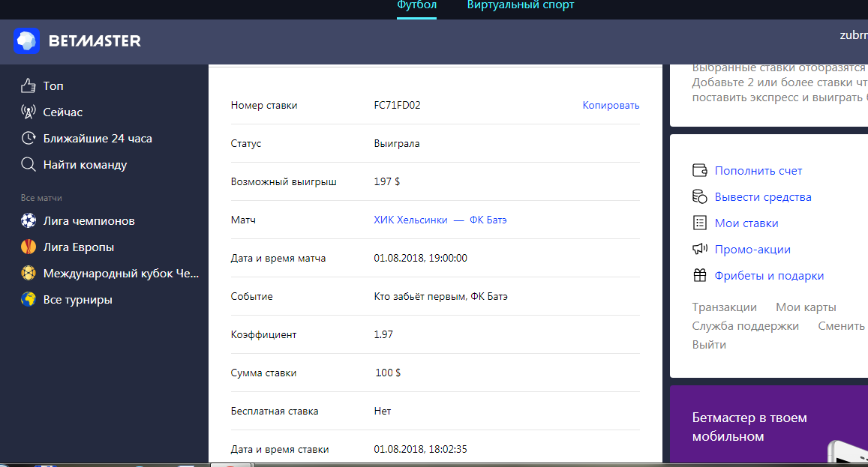Click the clock icon beside Ближайшие 24 часа
This screenshot has width=868, height=467.
pyautogui.click(x=29, y=138)
